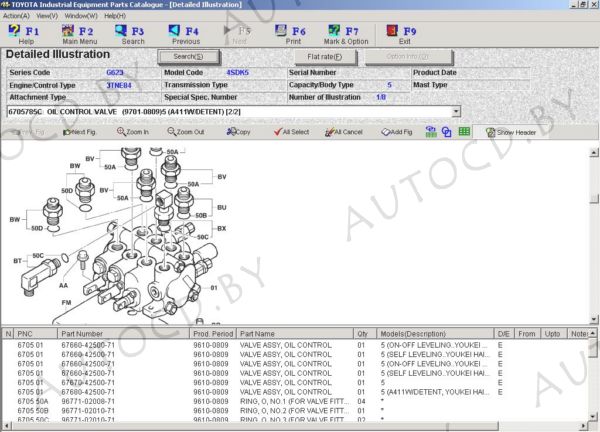The height and width of the screenshot is (432, 600).
Task: Click the overlapping windows blue icon
Action: pos(447,132)
